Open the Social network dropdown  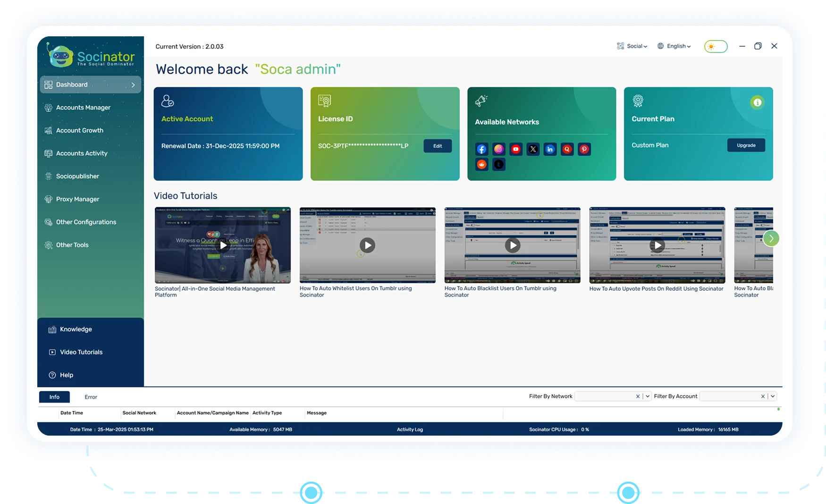(x=632, y=46)
